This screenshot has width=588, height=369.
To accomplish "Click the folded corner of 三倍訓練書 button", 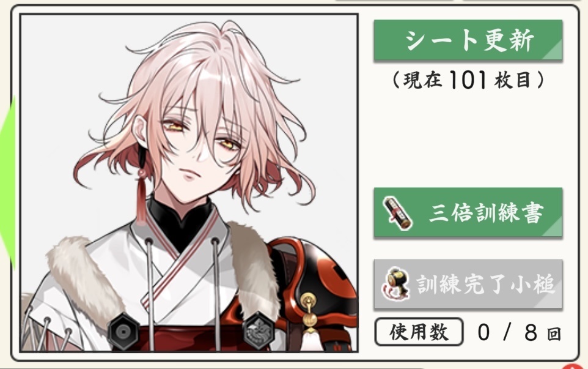I will coord(553,228).
